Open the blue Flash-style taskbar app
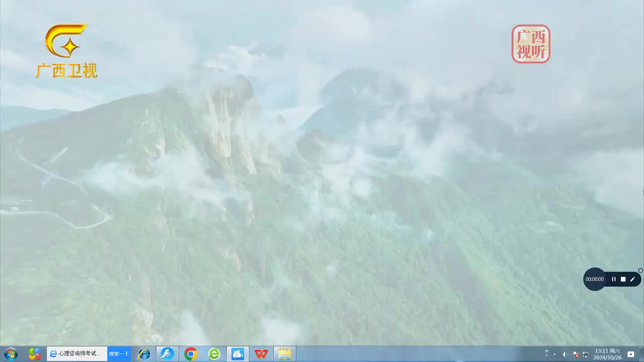644x362 pixels. pos(167,354)
